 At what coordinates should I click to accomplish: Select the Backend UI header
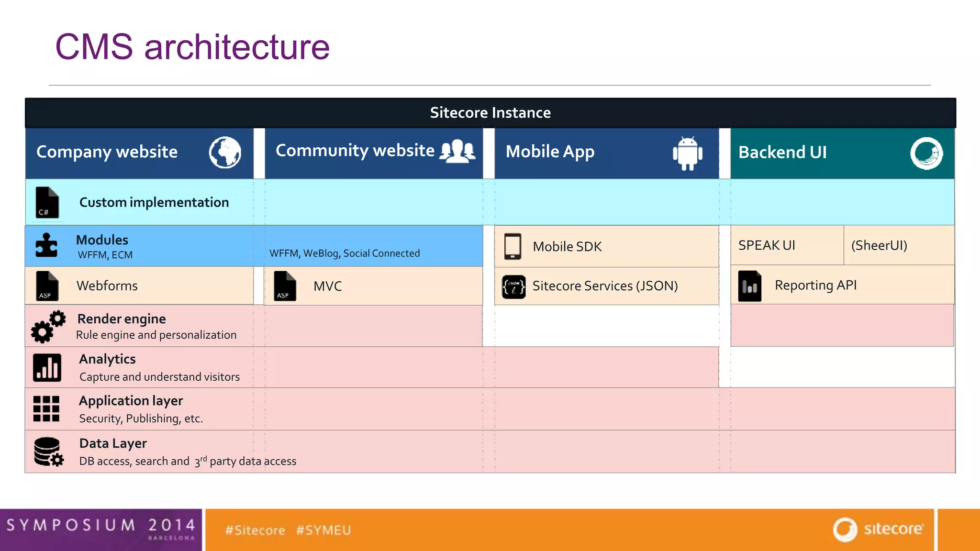(x=842, y=153)
